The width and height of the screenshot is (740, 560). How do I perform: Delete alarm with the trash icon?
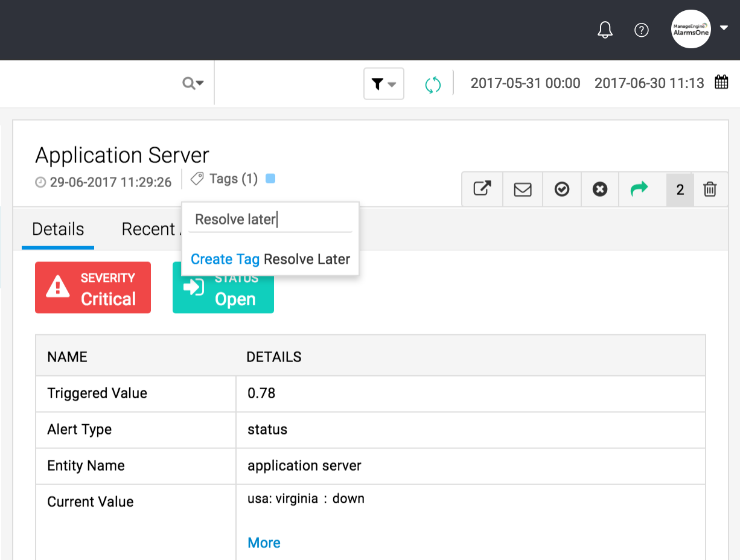pos(710,189)
